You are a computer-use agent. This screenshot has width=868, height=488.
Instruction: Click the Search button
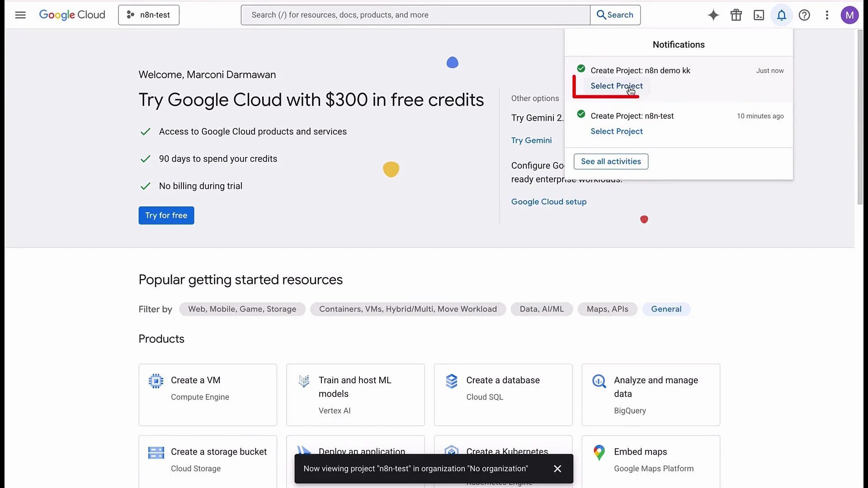tap(615, 15)
